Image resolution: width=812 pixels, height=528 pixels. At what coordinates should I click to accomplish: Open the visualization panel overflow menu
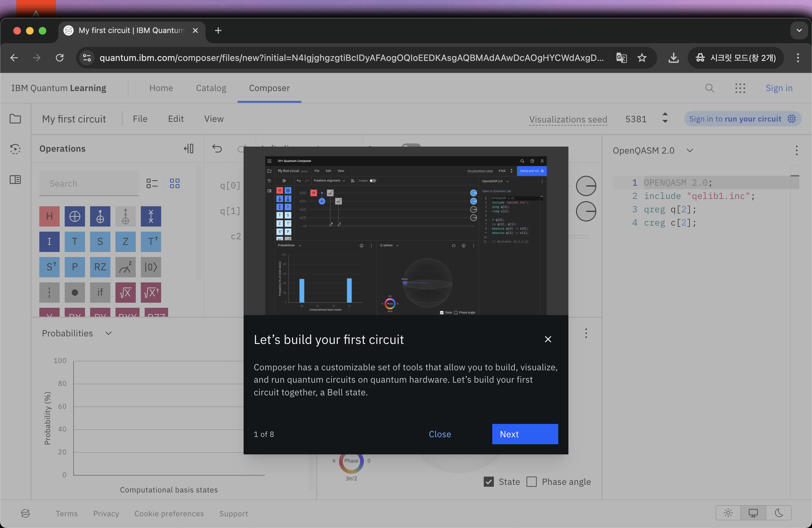(586, 333)
